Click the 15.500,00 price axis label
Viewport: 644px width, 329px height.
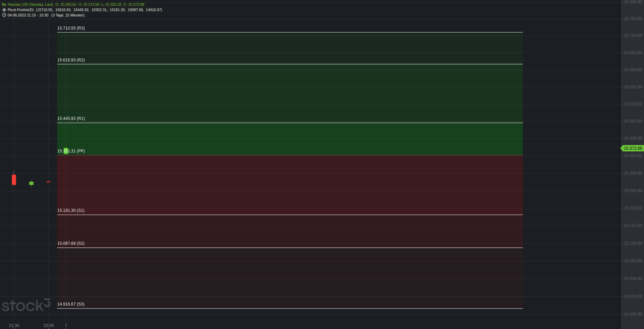click(633, 104)
